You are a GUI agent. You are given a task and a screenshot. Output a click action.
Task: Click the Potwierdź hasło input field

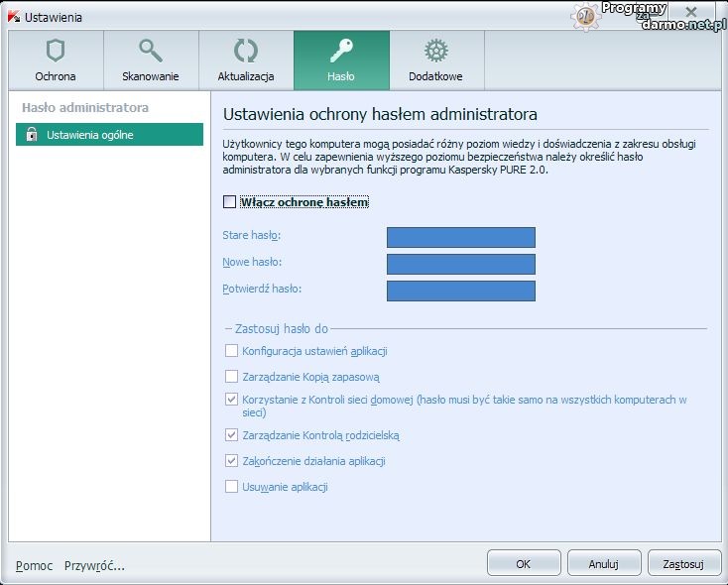coord(461,291)
